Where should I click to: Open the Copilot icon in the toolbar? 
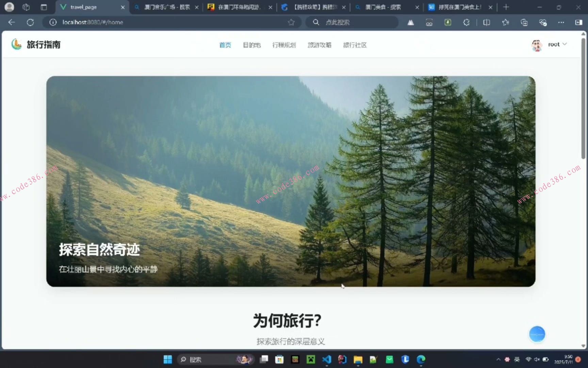point(543,22)
